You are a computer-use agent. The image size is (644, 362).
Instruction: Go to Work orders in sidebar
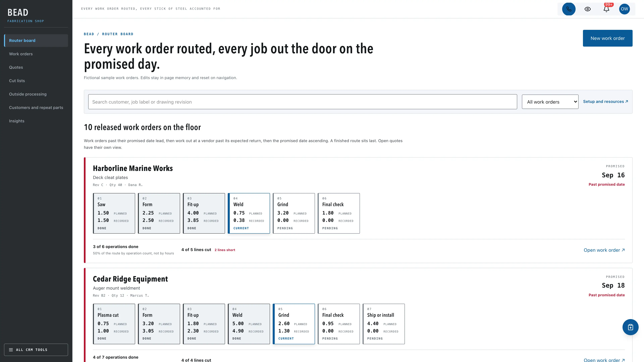[36, 54]
